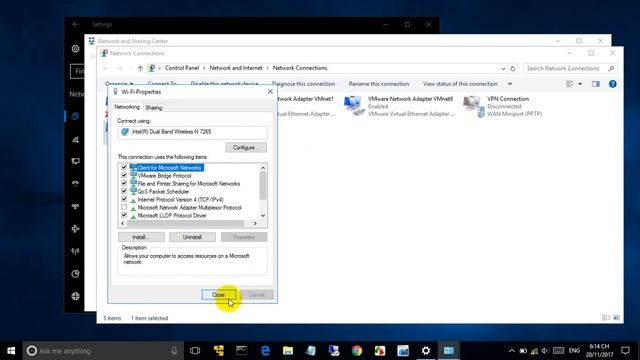This screenshot has height=360, width=640.
Task: Show hidden system tray icons
Action: click(511, 351)
